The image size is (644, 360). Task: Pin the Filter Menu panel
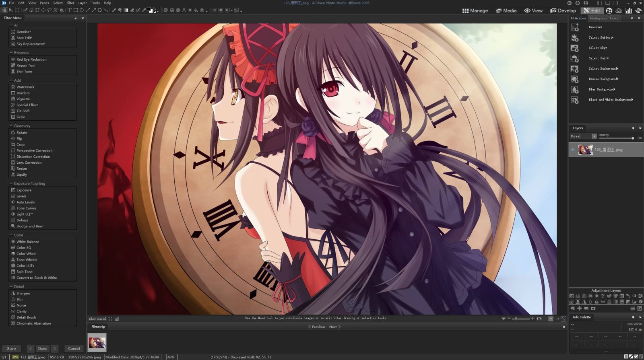[75, 18]
